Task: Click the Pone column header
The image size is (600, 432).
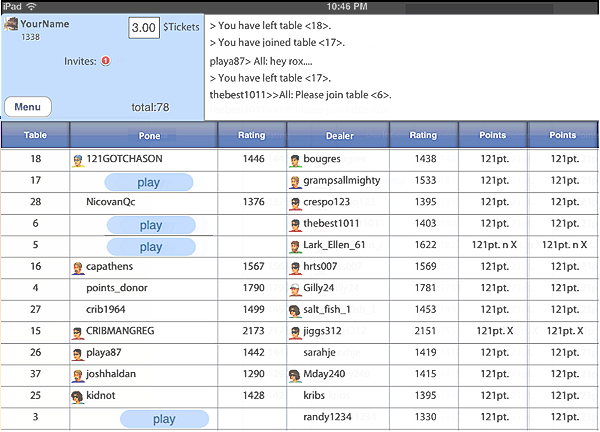Action: (144, 135)
